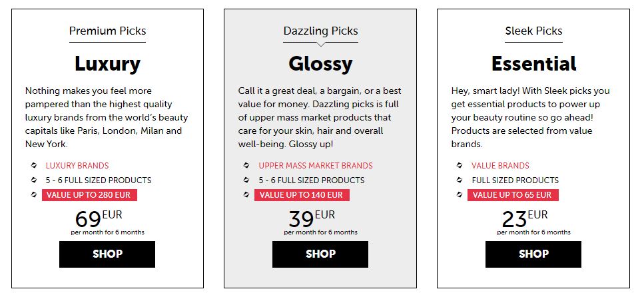Viewport: 644px width, 301px height.
Task: Click lips icon beside Luxury's 5 - 6 FULL SIZED PRODUCTS
Action: coord(34,180)
